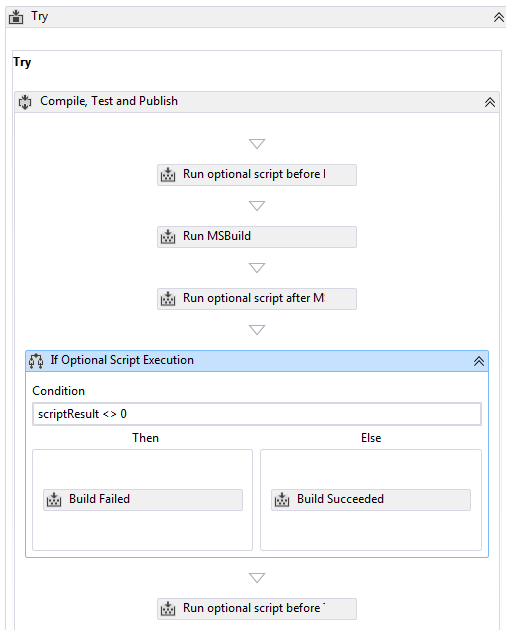The image size is (506, 630).
Task: Select the Run optional script after MSBuild activity
Action: click(257, 299)
